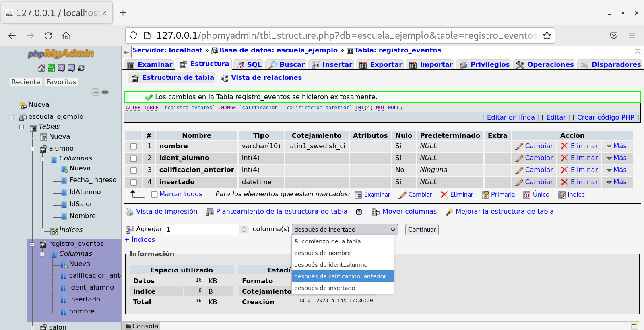Expand the Más menu for ident_alumno

coord(616,158)
